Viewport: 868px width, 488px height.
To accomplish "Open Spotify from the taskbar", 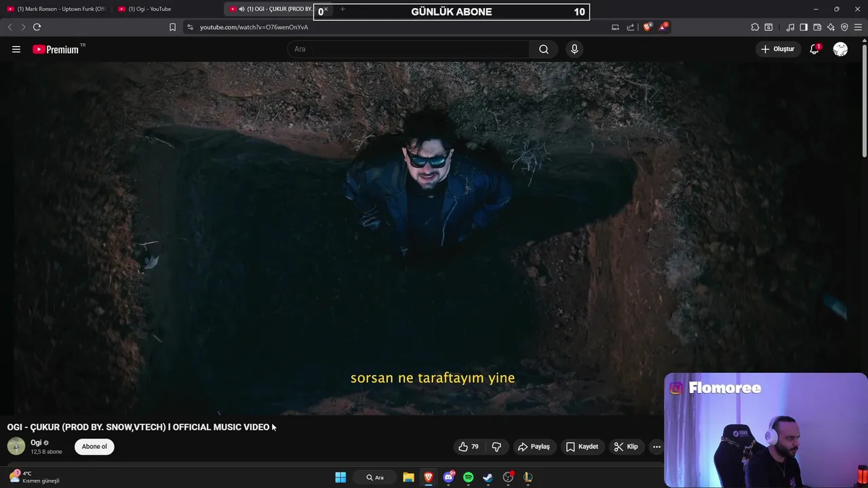I will pyautogui.click(x=468, y=477).
